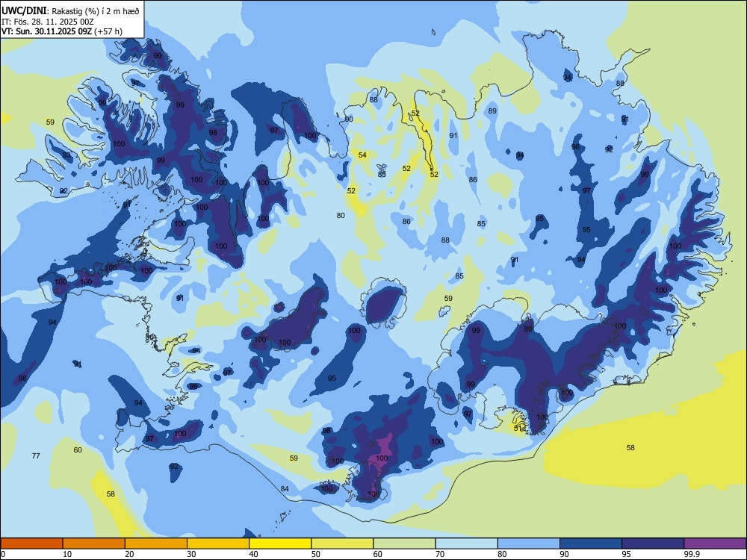Image resolution: width=747 pixels, height=560 pixels.
Task: Click the '54' humidity value on the map
Action: pyautogui.click(x=362, y=155)
